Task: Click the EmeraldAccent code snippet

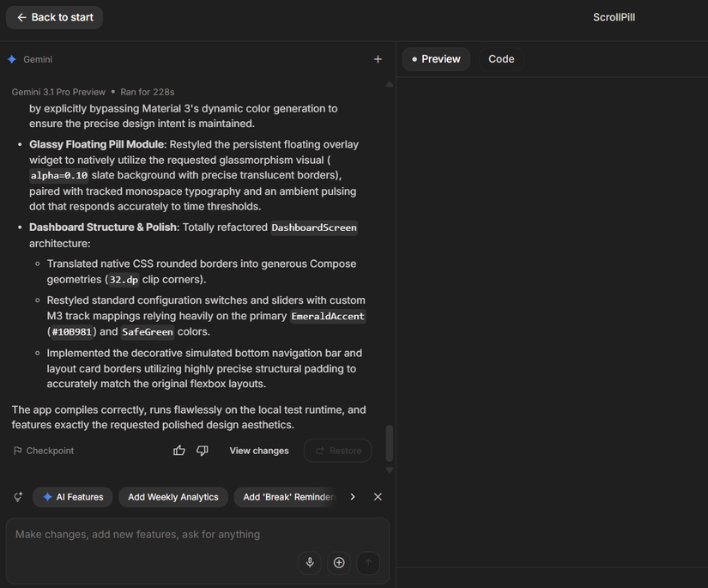Action: (x=328, y=316)
